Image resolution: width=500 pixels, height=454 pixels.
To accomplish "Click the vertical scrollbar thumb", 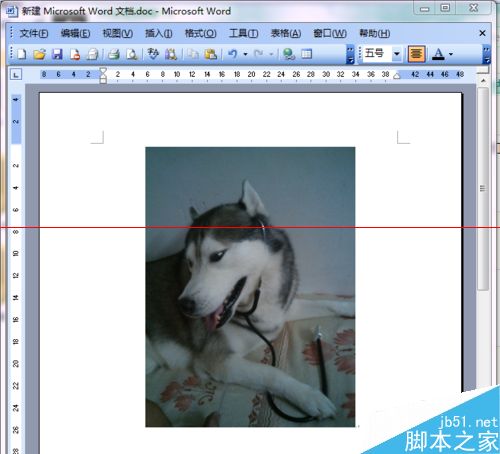I will (x=483, y=189).
